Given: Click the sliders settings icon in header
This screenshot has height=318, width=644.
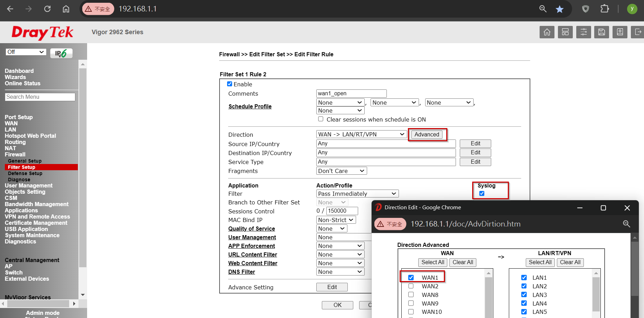Looking at the screenshot, I should [584, 32].
